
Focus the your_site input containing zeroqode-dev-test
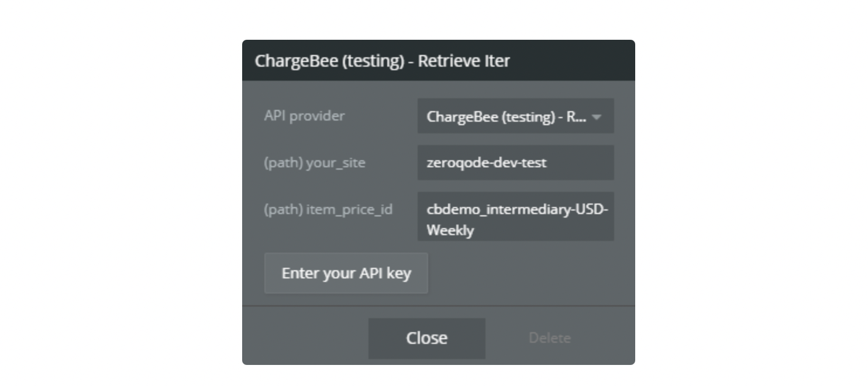click(x=515, y=163)
